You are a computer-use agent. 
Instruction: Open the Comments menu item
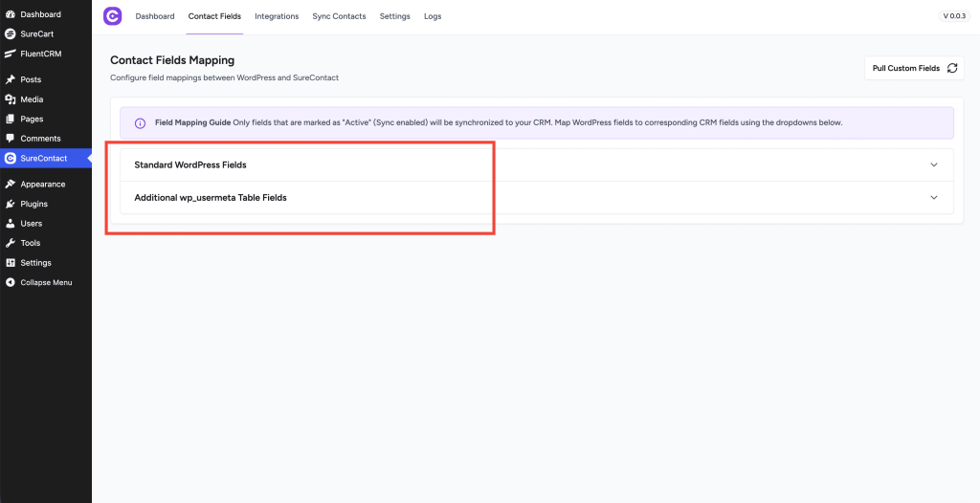40,139
